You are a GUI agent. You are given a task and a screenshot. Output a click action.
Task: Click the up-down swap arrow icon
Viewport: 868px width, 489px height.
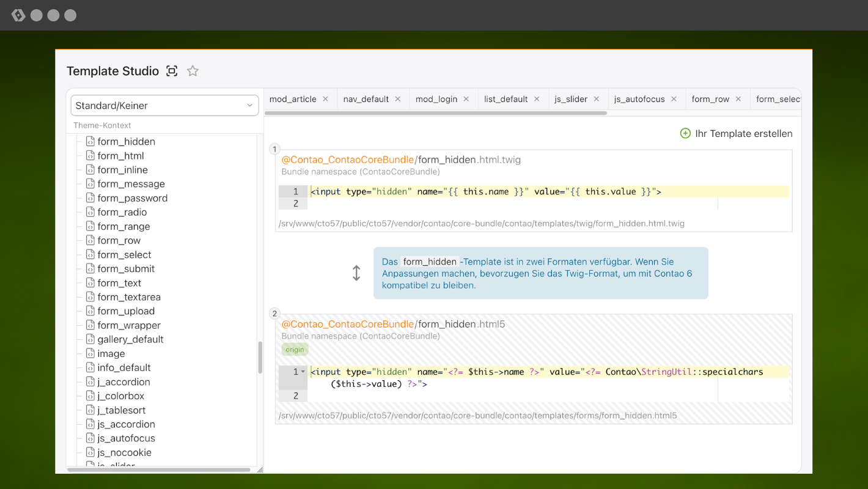tap(356, 273)
